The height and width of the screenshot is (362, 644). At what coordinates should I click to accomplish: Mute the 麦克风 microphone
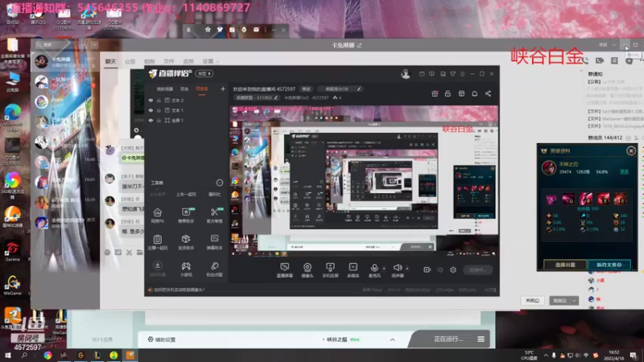374,270
